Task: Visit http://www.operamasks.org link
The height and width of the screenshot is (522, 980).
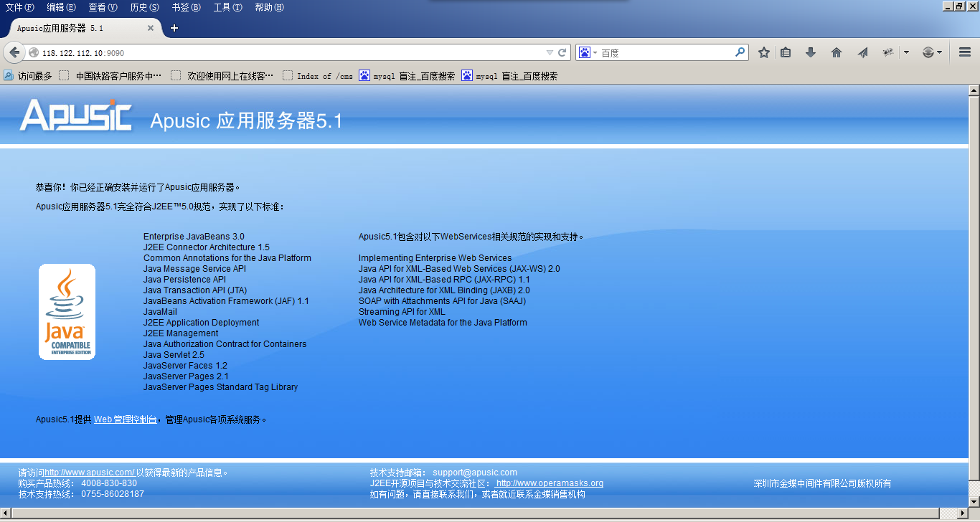Action: point(550,483)
